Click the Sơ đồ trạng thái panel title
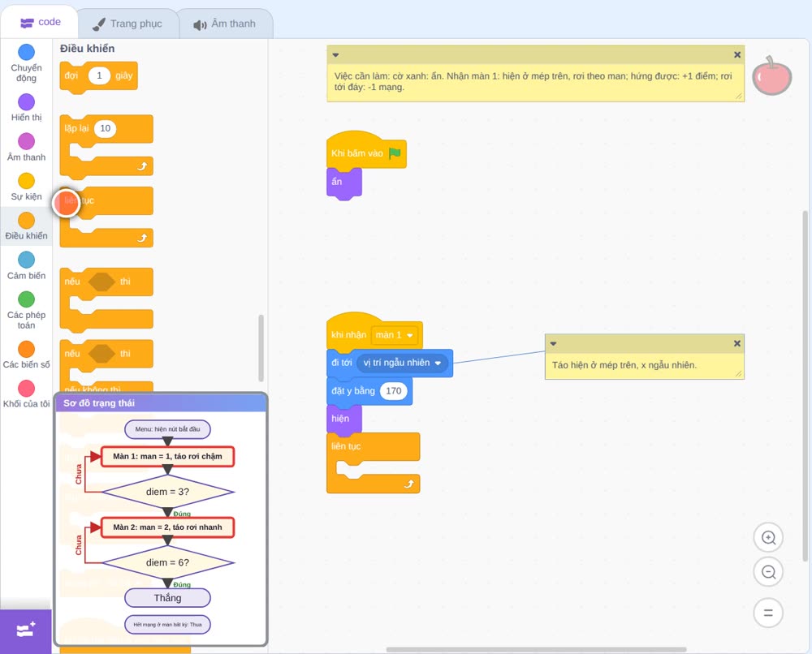The height and width of the screenshot is (654, 812). (99, 403)
